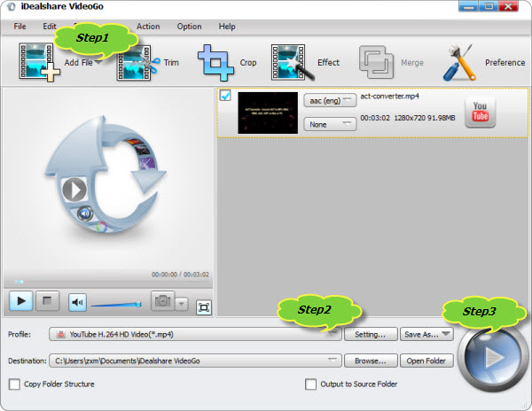Toggle full screen preview icon
Viewport: 532px width, 411px height.
[204, 307]
